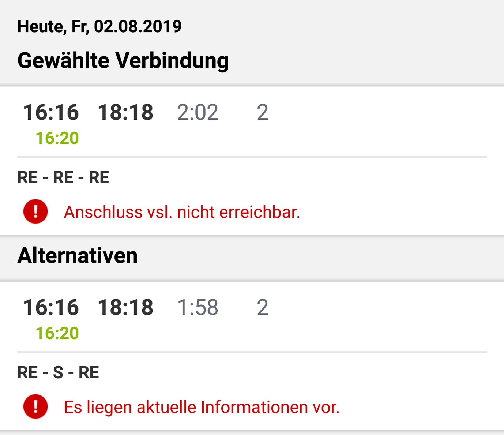Tap green real-time 16:20 under Alternativen
Image resolution: width=504 pixels, height=435 pixels.
click(x=57, y=333)
